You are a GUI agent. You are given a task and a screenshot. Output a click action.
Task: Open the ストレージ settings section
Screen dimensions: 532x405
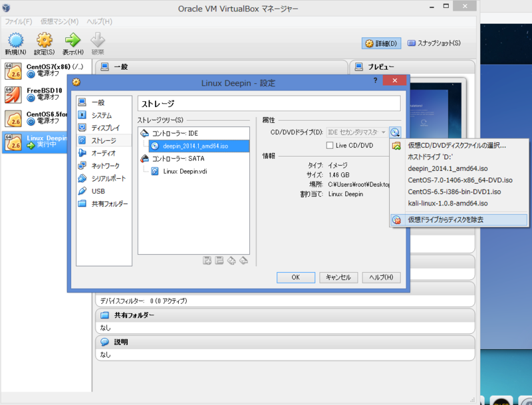coord(105,140)
